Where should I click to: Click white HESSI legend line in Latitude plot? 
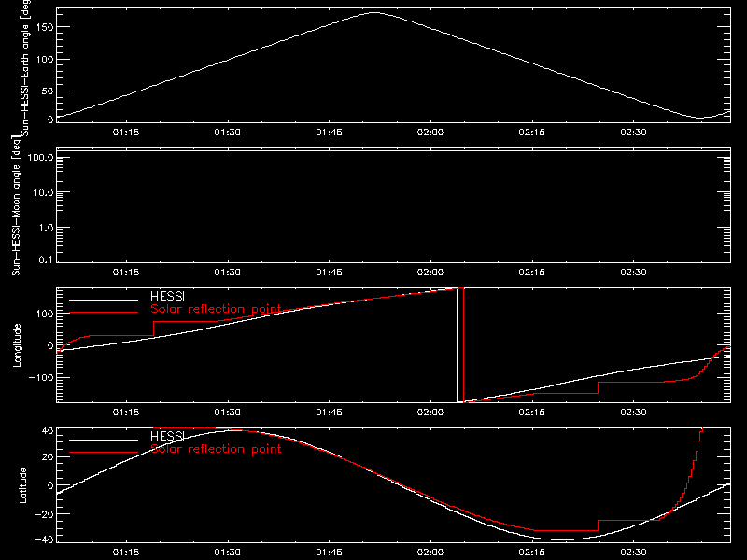104,440
